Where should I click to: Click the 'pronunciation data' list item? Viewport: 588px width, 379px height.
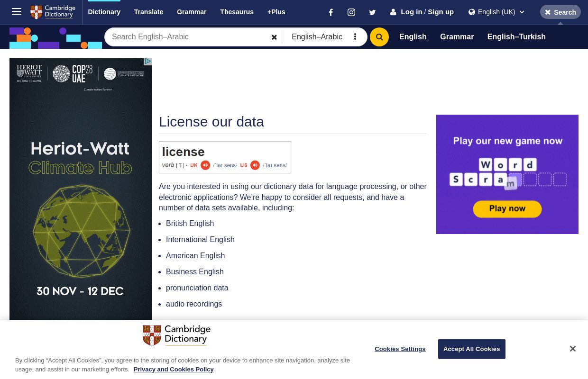[197, 288]
